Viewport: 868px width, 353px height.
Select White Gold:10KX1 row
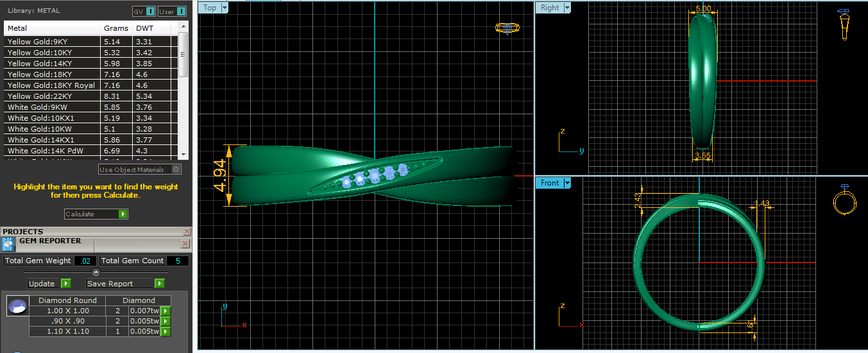90,117
